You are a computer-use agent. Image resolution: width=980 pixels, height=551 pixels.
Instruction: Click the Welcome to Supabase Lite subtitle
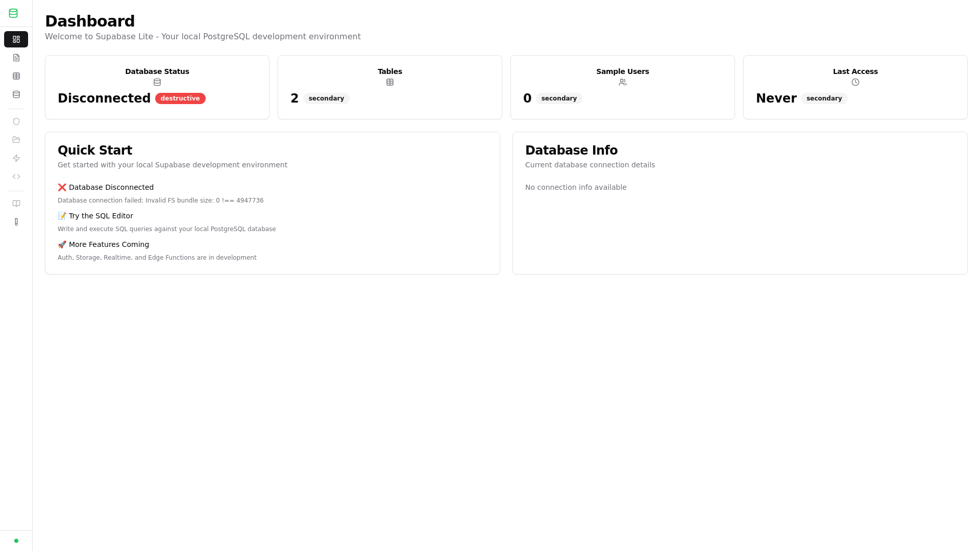pos(203,37)
